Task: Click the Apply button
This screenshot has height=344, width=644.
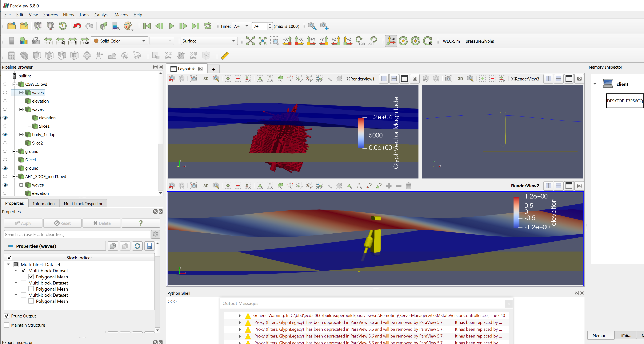Action: pyautogui.click(x=23, y=223)
